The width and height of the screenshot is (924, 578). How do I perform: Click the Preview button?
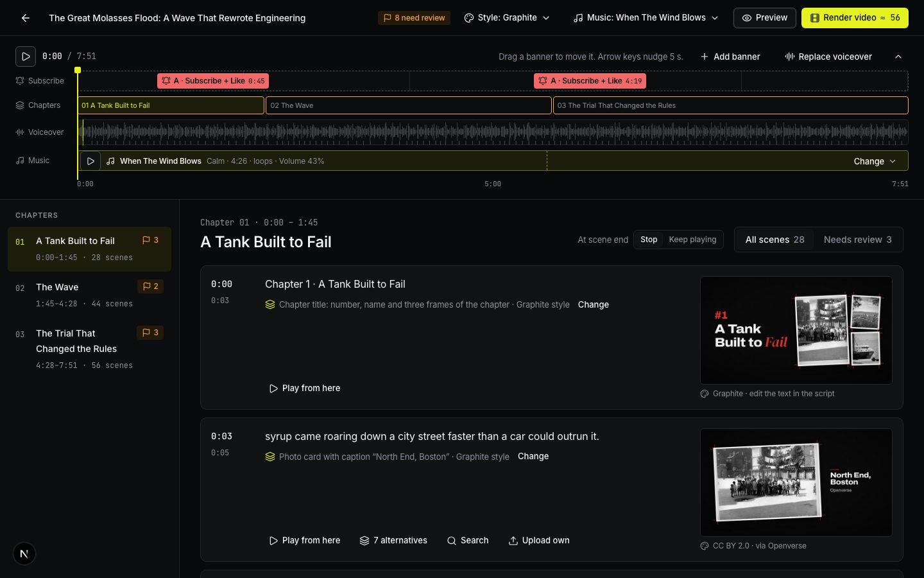[764, 18]
